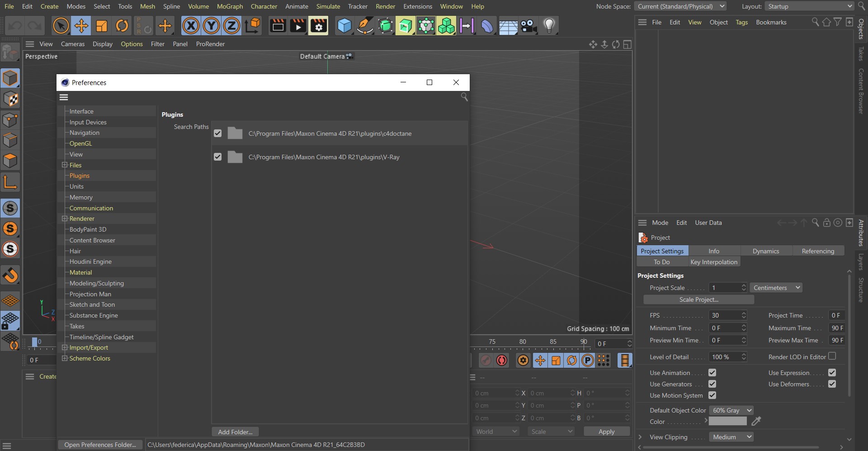
Task: Expand Import/Export preferences category
Action: pyautogui.click(x=65, y=347)
